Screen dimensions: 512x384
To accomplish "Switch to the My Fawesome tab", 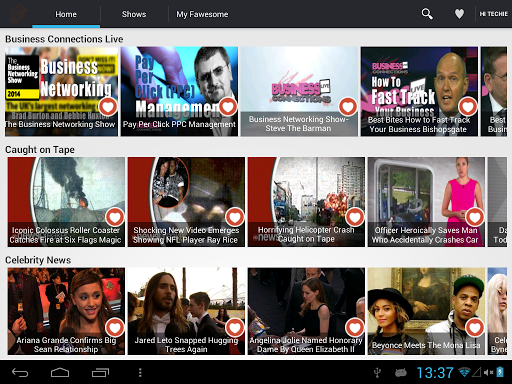I will click(202, 14).
